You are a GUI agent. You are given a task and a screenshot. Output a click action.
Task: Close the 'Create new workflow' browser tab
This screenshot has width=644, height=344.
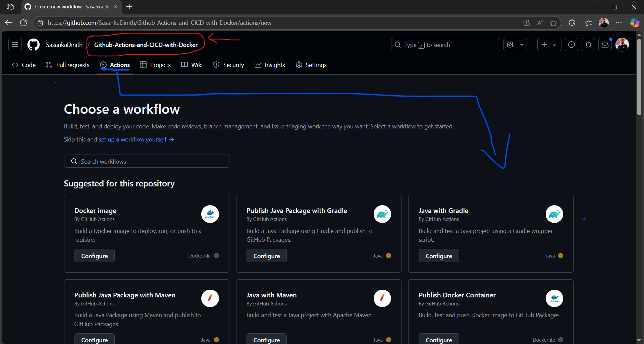[x=115, y=7]
